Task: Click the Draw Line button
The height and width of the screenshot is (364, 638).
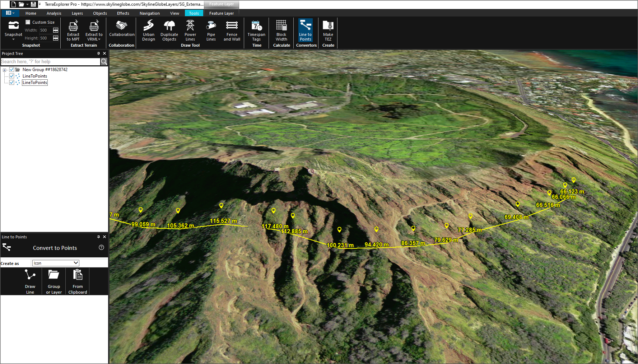Action: point(30,281)
